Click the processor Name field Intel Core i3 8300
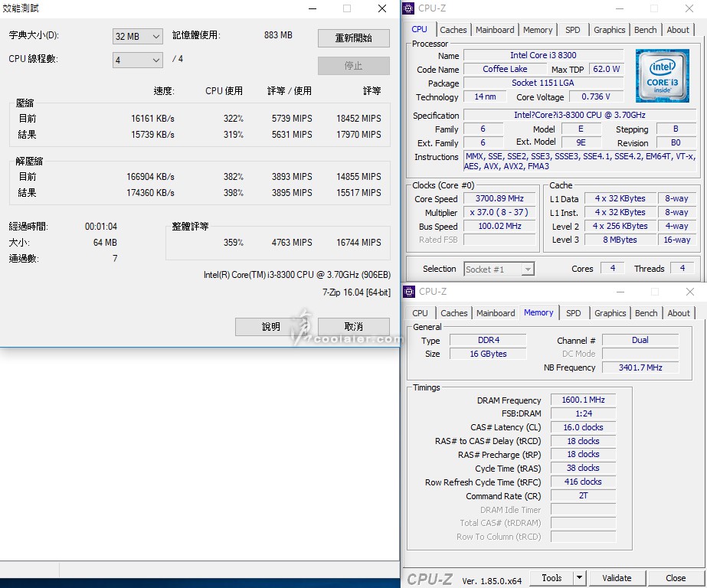 pos(543,55)
